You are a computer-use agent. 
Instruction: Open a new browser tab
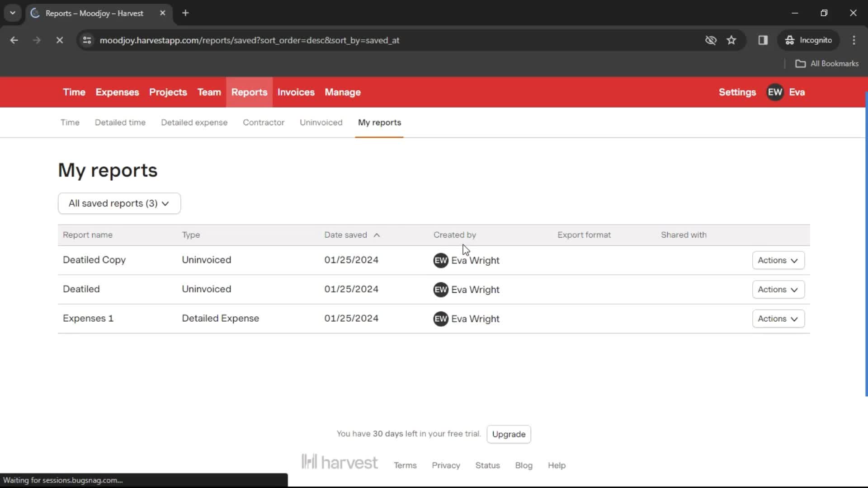(x=185, y=13)
